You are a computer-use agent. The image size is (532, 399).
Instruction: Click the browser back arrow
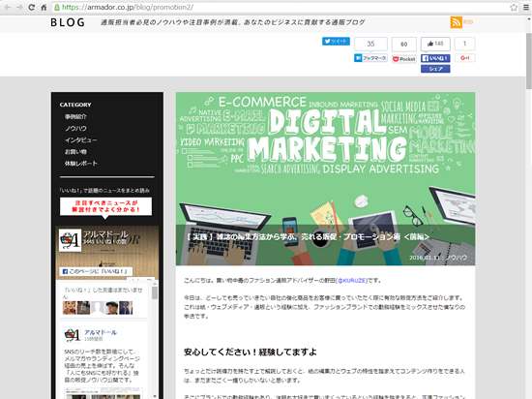click(x=7, y=7)
